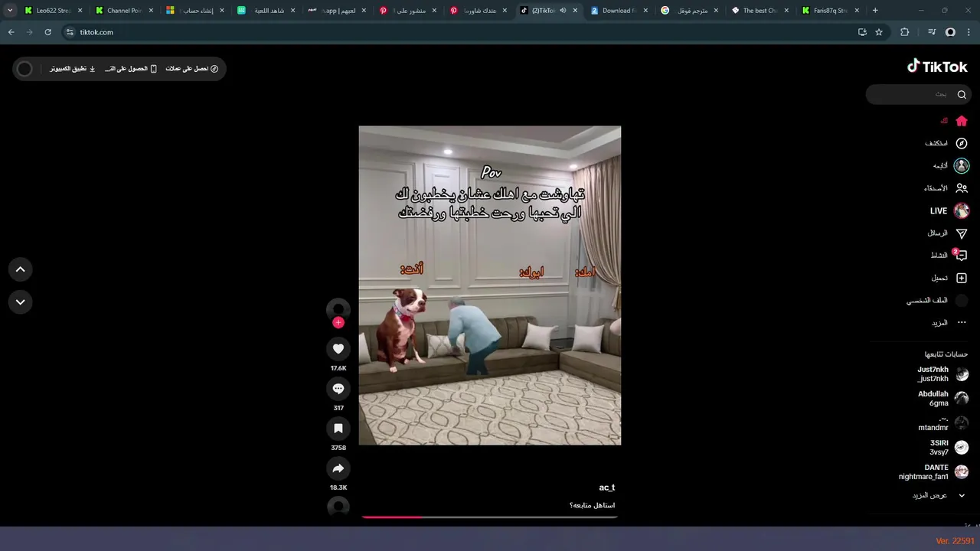980x551 pixels.
Task: Go to previous video with up arrow
Action: pyautogui.click(x=21, y=269)
